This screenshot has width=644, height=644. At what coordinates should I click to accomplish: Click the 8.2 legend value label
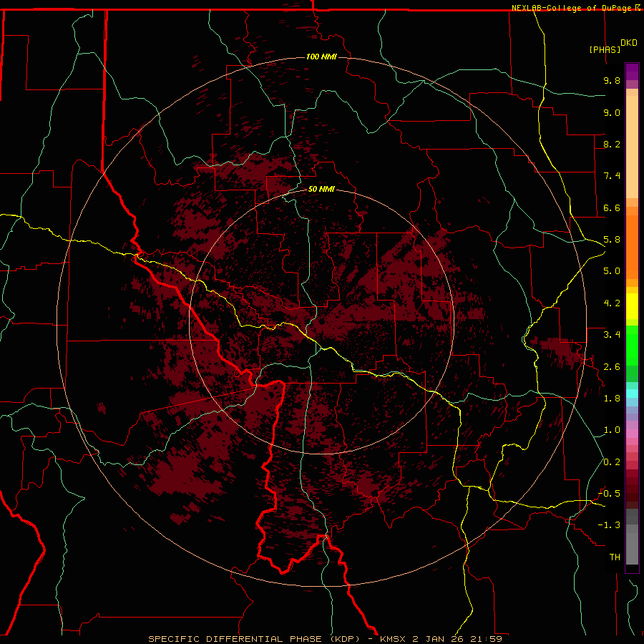click(612, 144)
